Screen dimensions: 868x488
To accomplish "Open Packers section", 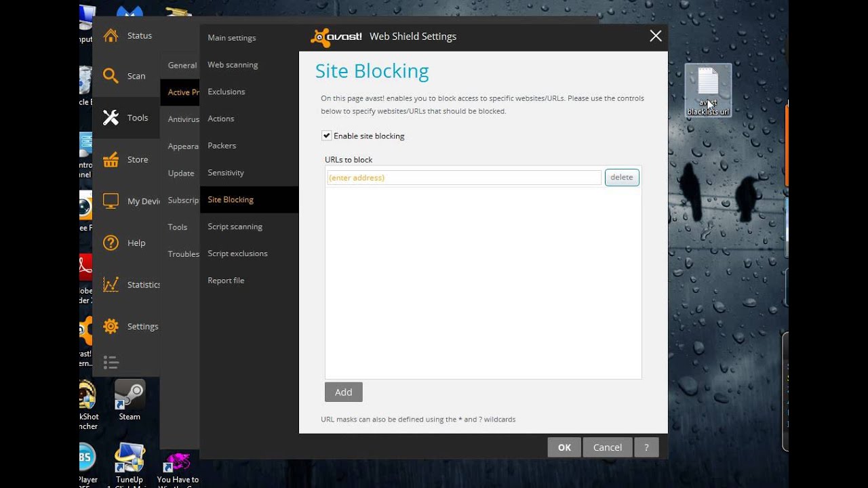I will click(x=222, y=146).
